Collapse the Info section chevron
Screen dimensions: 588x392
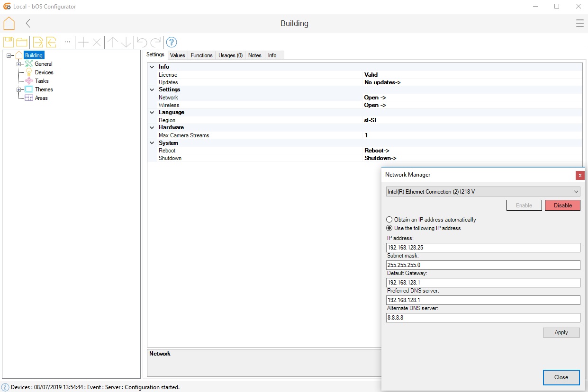pos(152,67)
